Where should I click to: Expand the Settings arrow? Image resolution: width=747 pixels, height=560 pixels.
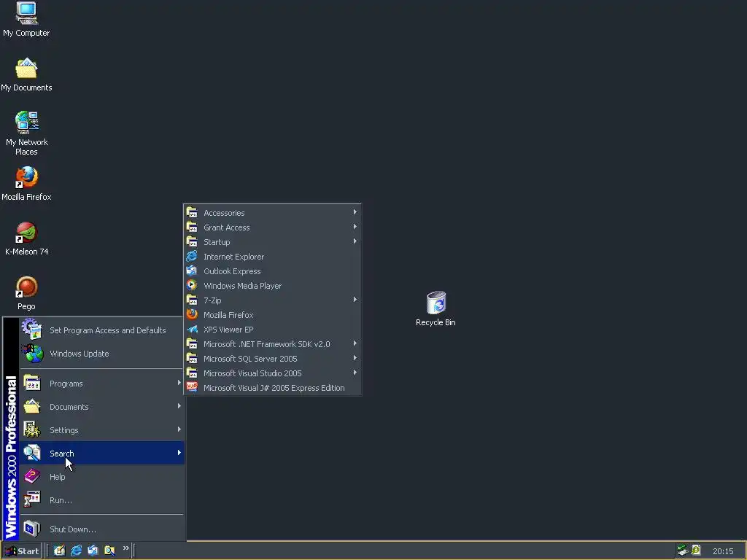pos(179,429)
